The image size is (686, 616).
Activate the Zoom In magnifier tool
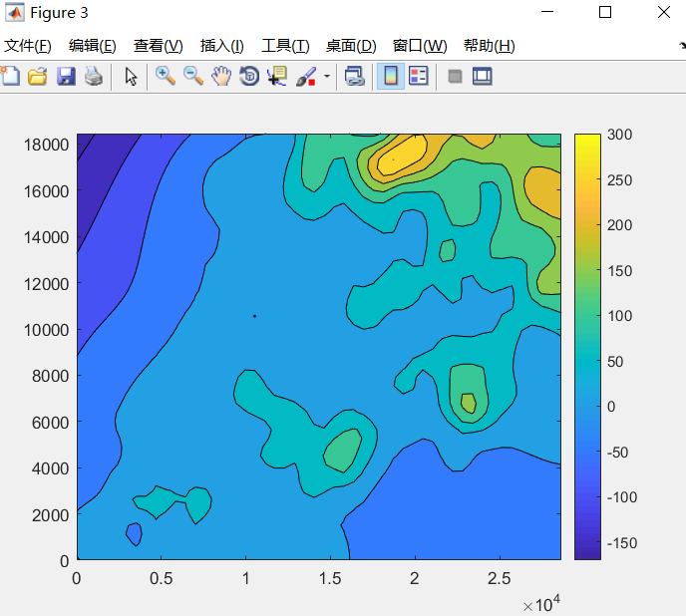click(x=166, y=76)
